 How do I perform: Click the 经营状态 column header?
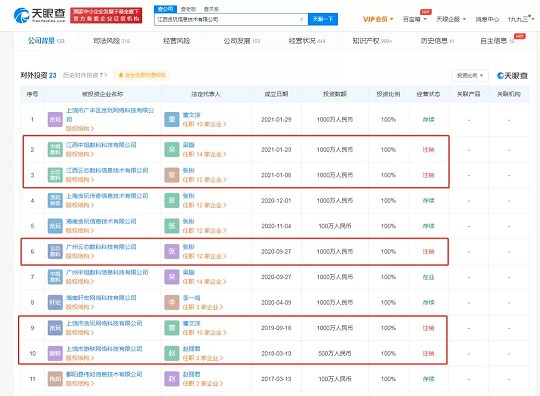(428, 94)
